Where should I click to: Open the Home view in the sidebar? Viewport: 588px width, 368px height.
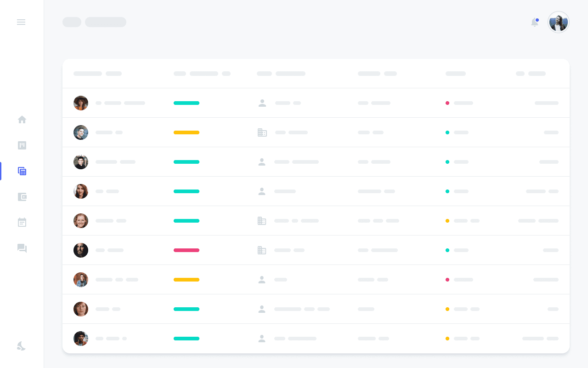pos(22,120)
